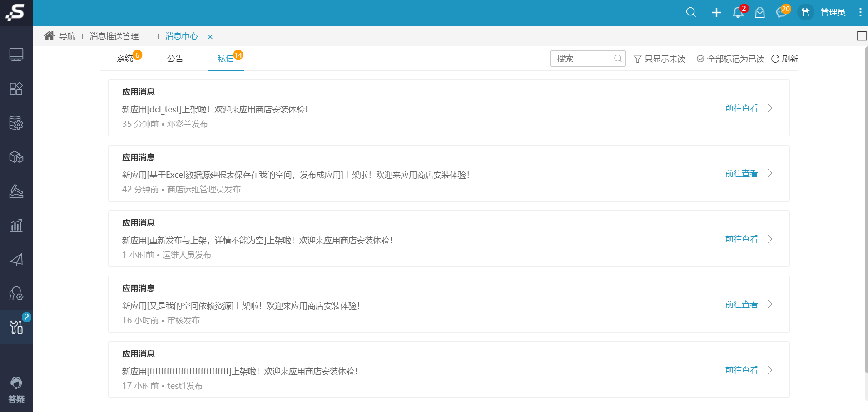
Task: Open the 管理员 user menu
Action: coord(833,12)
